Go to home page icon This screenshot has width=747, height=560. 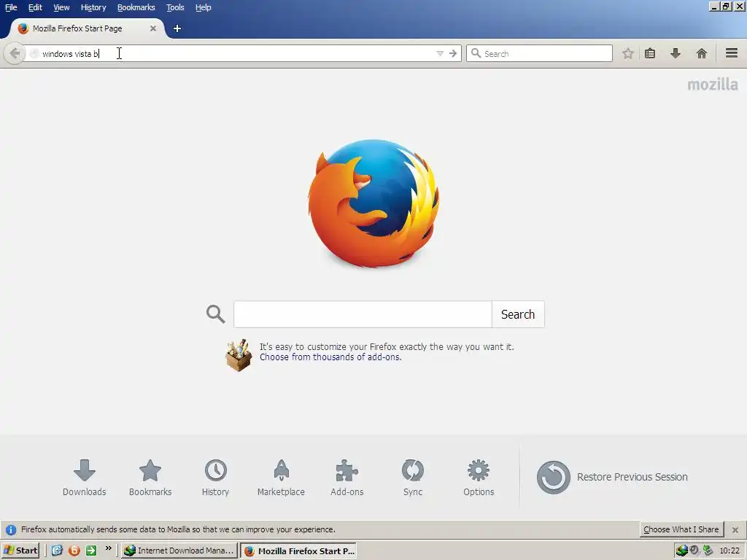pos(701,53)
